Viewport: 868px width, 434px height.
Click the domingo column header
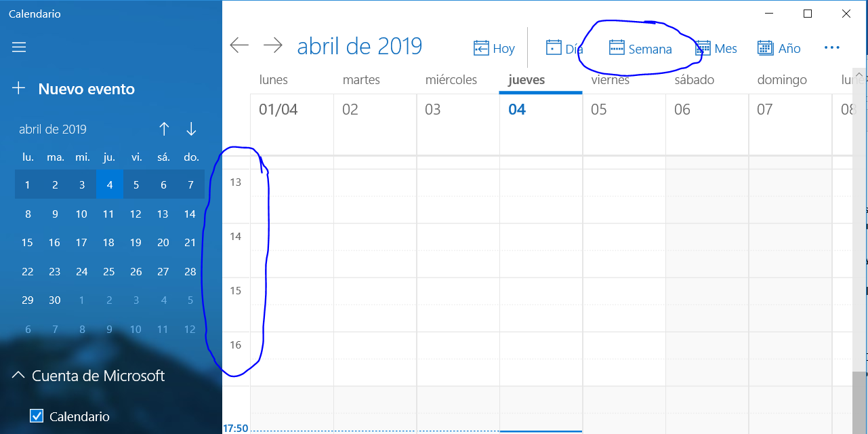(x=782, y=80)
